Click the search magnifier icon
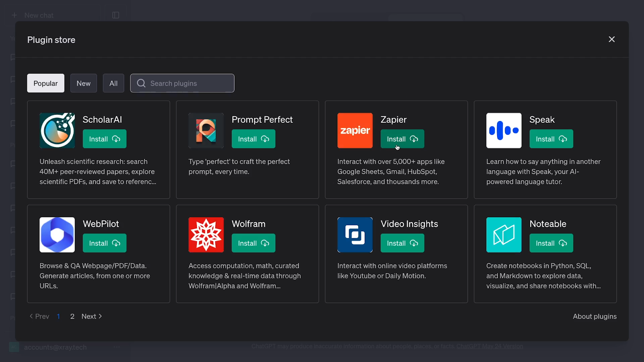The height and width of the screenshot is (362, 644). 141,83
